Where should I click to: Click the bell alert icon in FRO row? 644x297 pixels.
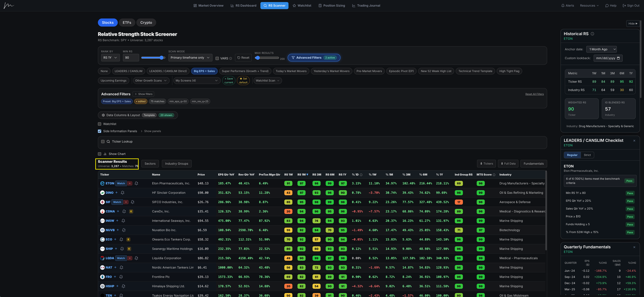click(x=121, y=277)
